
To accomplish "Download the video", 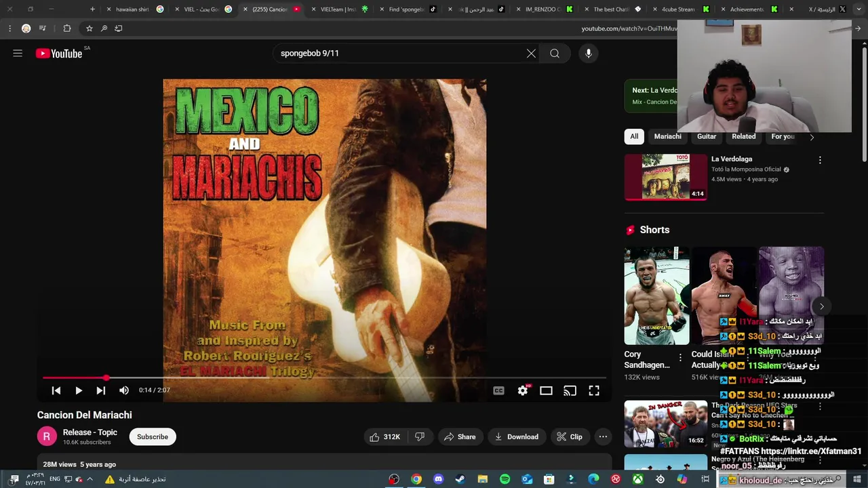I will tap(516, 437).
